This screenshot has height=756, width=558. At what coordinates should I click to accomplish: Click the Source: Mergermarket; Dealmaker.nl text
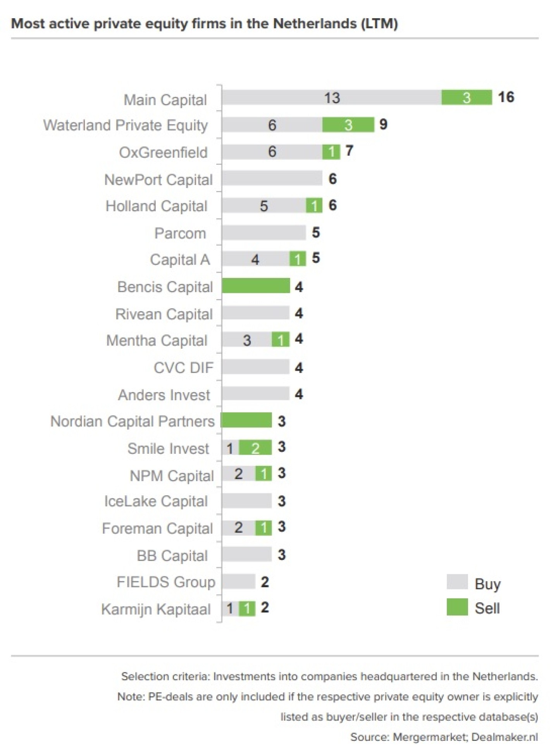pyautogui.click(x=444, y=737)
